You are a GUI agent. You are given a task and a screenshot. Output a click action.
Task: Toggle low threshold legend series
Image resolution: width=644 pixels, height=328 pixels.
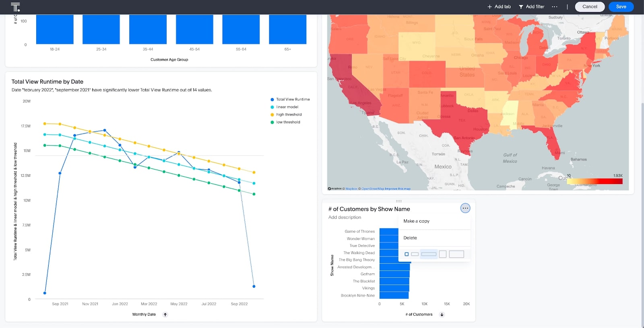285,122
